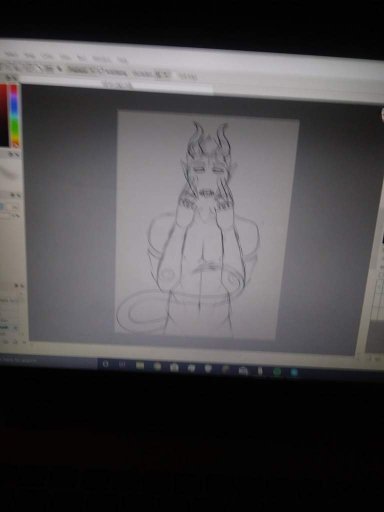Open the Store bag icon on the taskbar
Screen dimensions: 384x512
174,367
